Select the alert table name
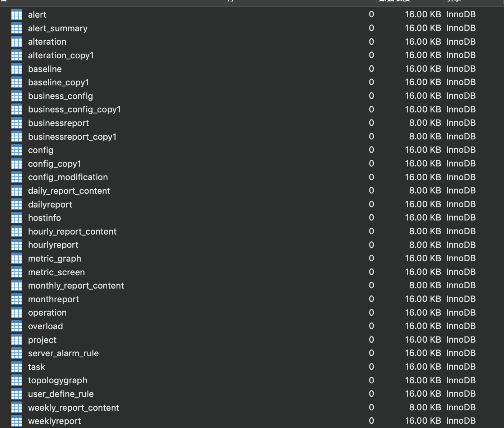 37,15
